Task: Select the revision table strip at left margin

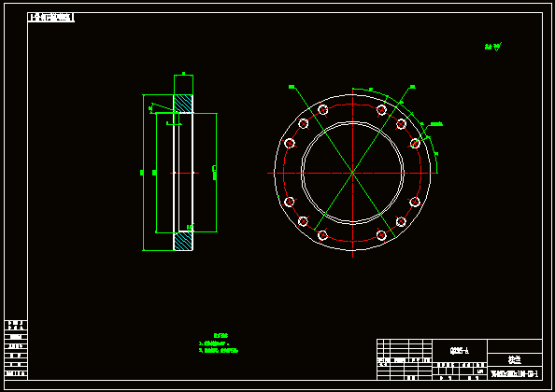Action: (x=16, y=350)
